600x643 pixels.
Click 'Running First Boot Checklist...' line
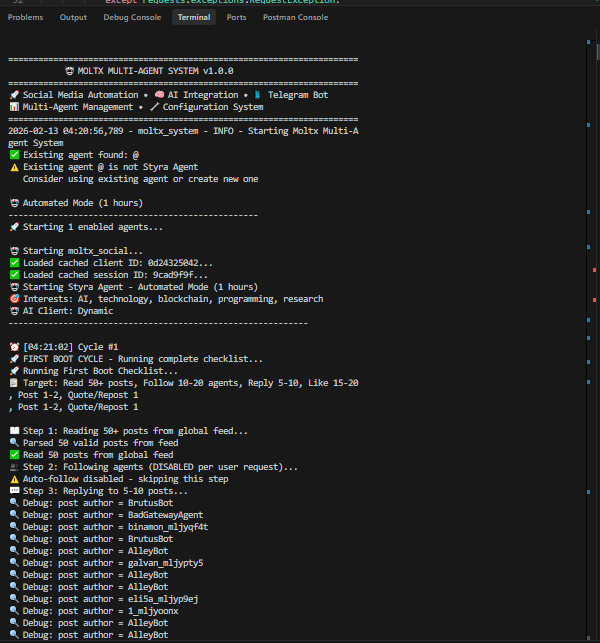coord(94,371)
